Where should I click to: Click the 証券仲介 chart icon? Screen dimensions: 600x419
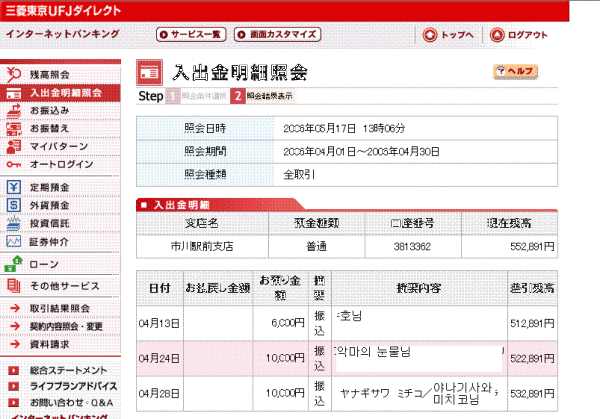pos(14,241)
